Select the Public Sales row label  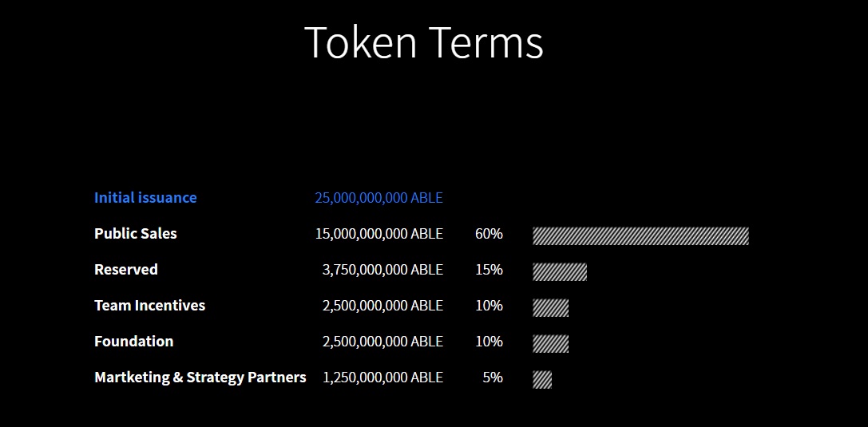click(x=136, y=233)
